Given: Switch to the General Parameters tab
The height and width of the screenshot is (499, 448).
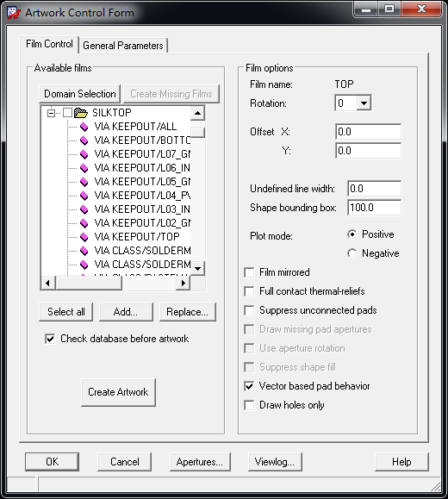Looking at the screenshot, I should [123, 46].
